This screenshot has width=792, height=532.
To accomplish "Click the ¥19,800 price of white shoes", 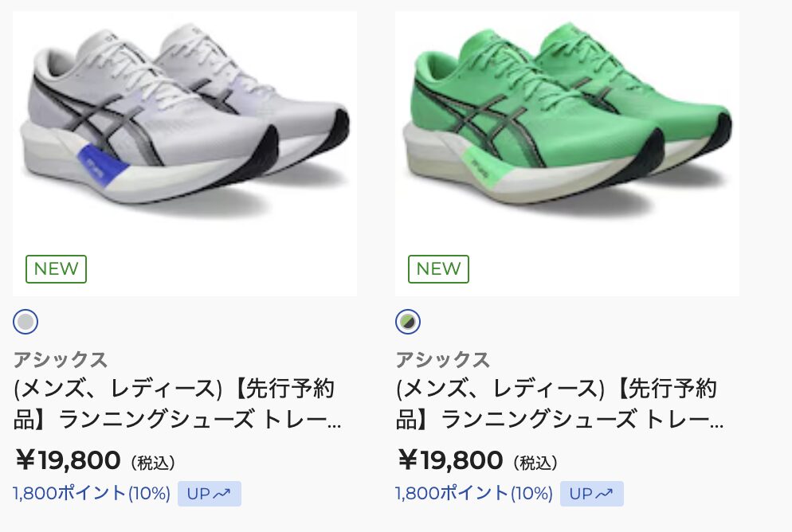I will click(69, 460).
